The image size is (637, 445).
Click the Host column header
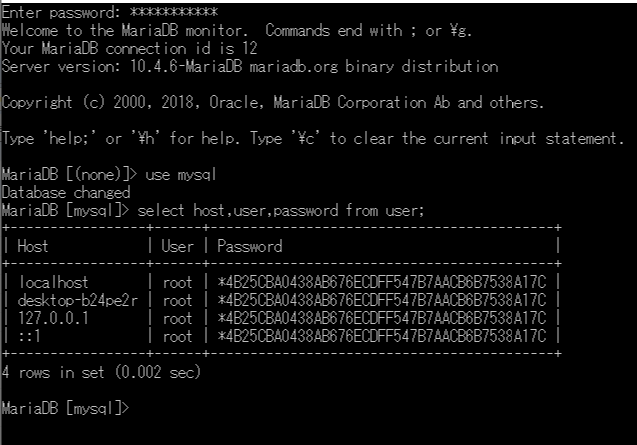32,246
